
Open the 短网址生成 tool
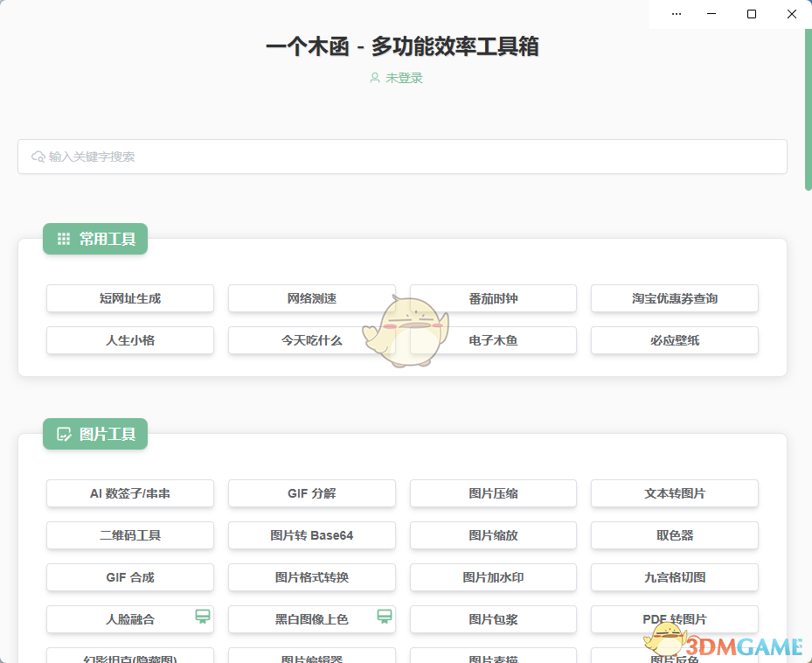click(129, 298)
